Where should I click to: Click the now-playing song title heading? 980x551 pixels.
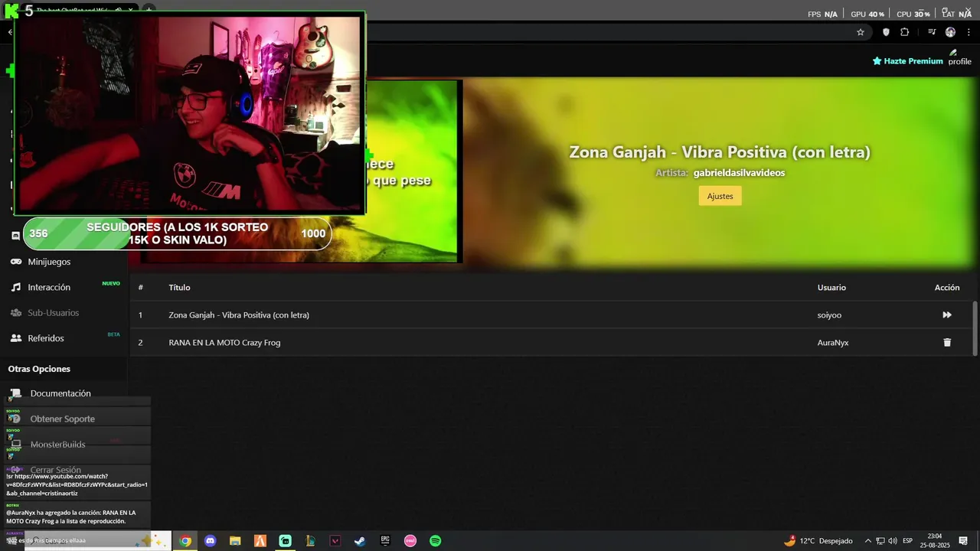[x=720, y=152]
